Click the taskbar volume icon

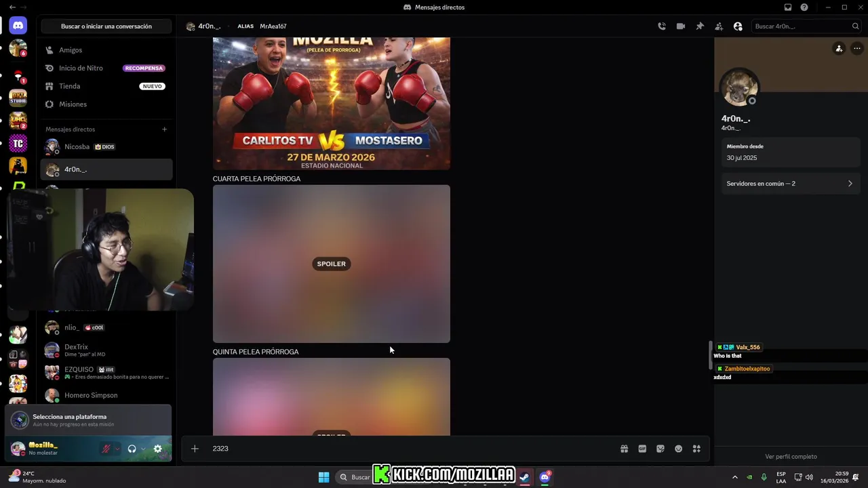[x=809, y=477]
